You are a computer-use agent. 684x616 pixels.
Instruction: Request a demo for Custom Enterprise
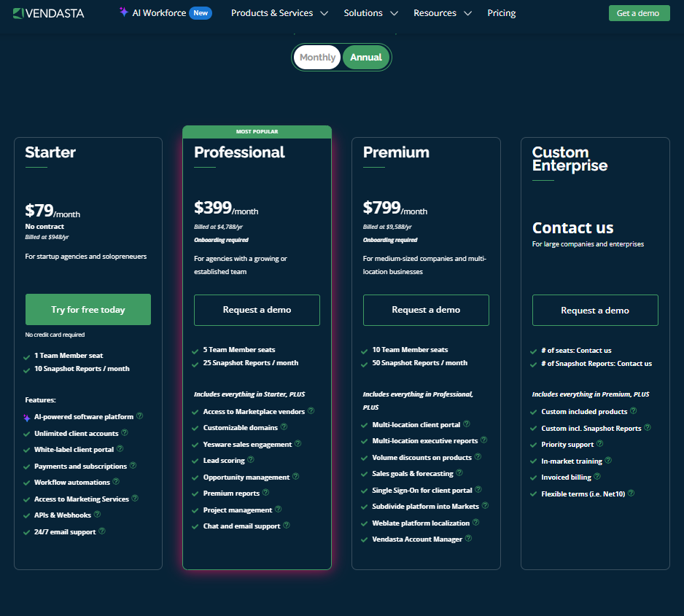[595, 311]
